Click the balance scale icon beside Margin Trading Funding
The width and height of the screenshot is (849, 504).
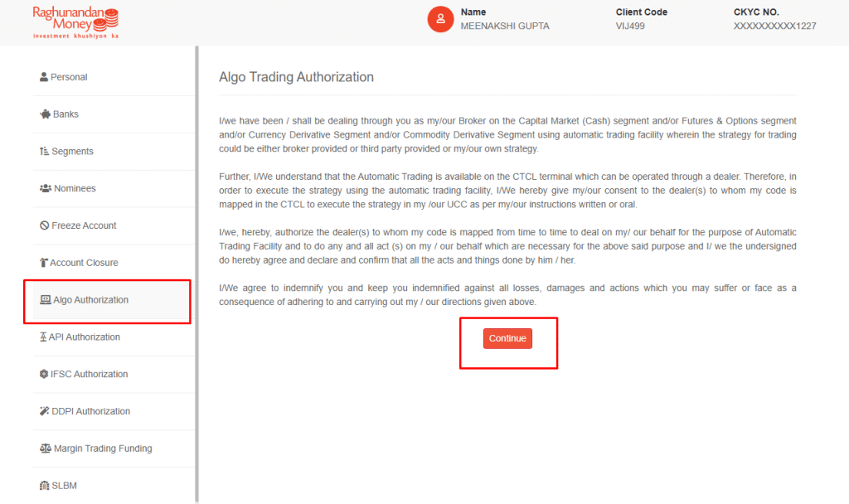click(x=46, y=448)
